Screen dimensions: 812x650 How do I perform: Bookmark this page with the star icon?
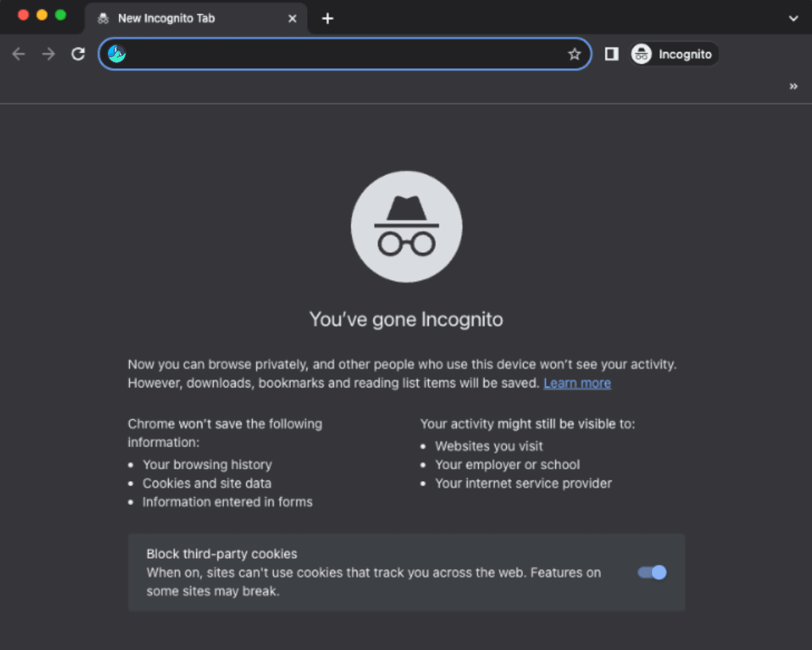pos(574,54)
